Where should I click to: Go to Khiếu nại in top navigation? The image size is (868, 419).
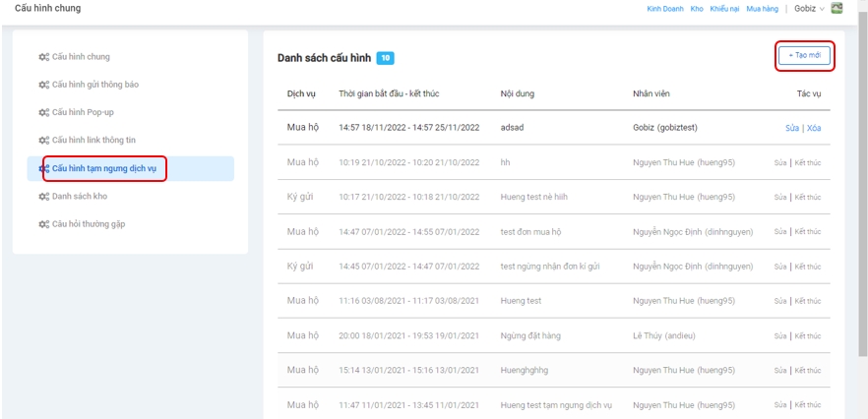pyautogui.click(x=724, y=9)
